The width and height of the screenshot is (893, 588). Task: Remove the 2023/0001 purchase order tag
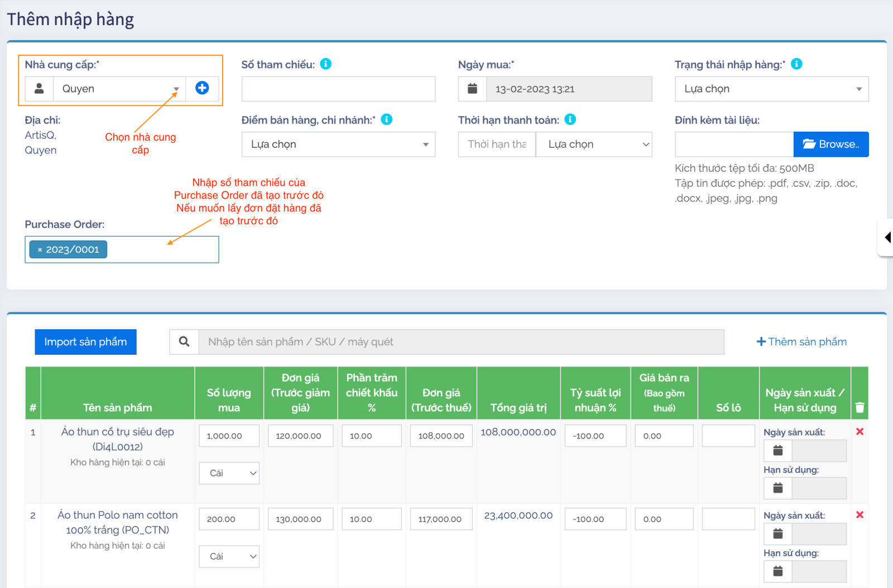pos(40,250)
